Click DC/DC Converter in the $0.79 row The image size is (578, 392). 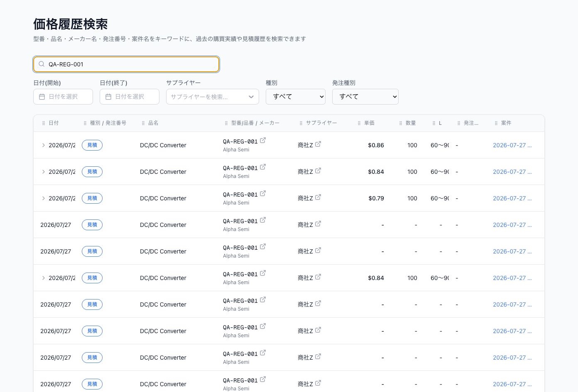point(163,198)
